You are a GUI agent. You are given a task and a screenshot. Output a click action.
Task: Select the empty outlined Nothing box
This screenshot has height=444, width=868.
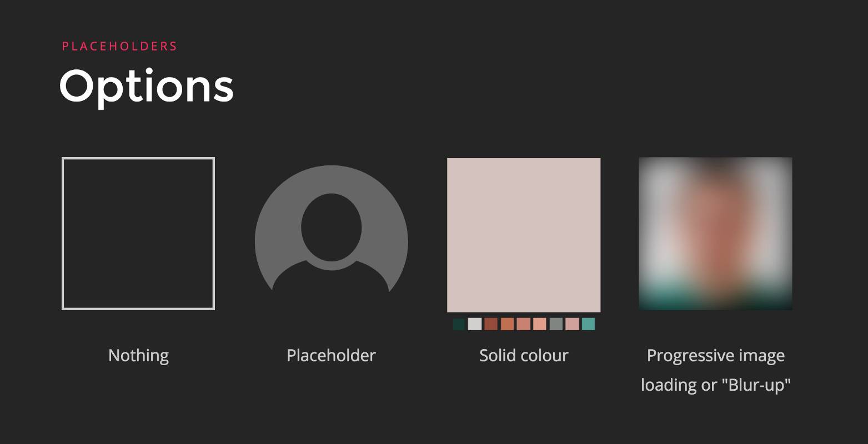[138, 234]
